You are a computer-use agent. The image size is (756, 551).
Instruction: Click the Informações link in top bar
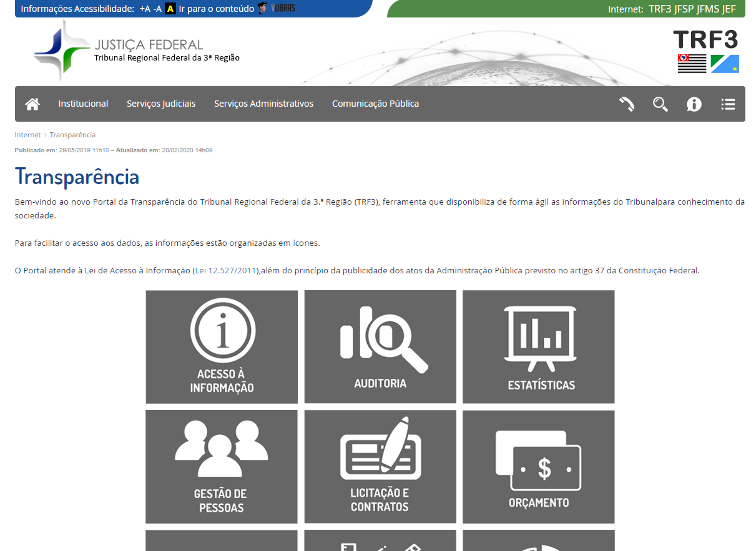click(46, 9)
